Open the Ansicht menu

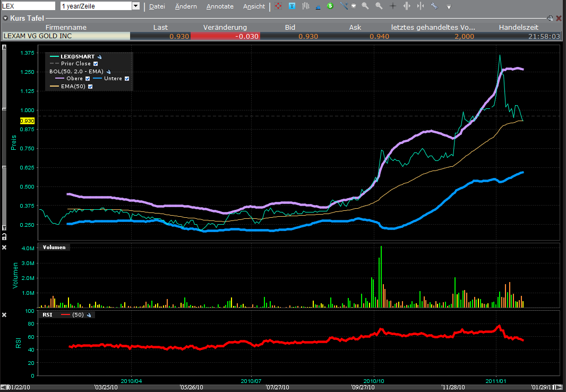coord(253,6)
